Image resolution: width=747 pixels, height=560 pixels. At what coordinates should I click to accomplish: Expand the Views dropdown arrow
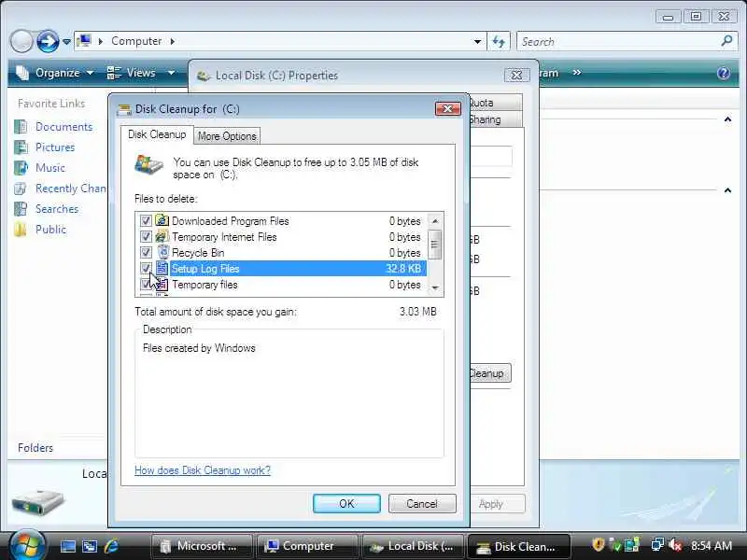(x=171, y=73)
